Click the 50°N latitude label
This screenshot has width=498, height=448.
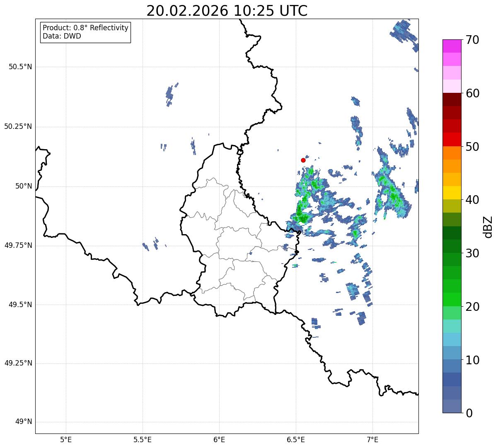[24, 186]
